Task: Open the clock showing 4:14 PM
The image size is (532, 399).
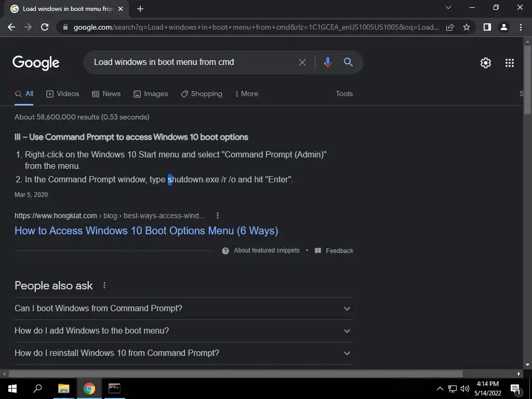Action: pyautogui.click(x=487, y=389)
